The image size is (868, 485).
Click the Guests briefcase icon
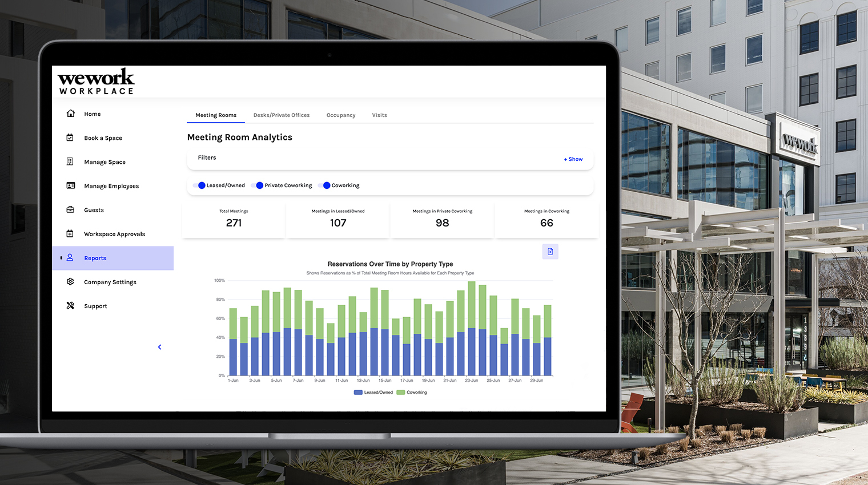pyautogui.click(x=70, y=209)
